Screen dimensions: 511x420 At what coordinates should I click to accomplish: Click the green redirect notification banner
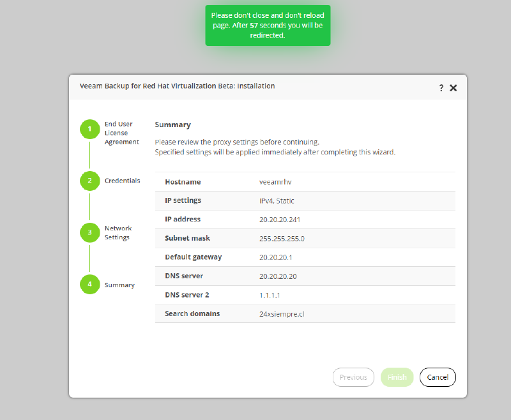(268, 26)
